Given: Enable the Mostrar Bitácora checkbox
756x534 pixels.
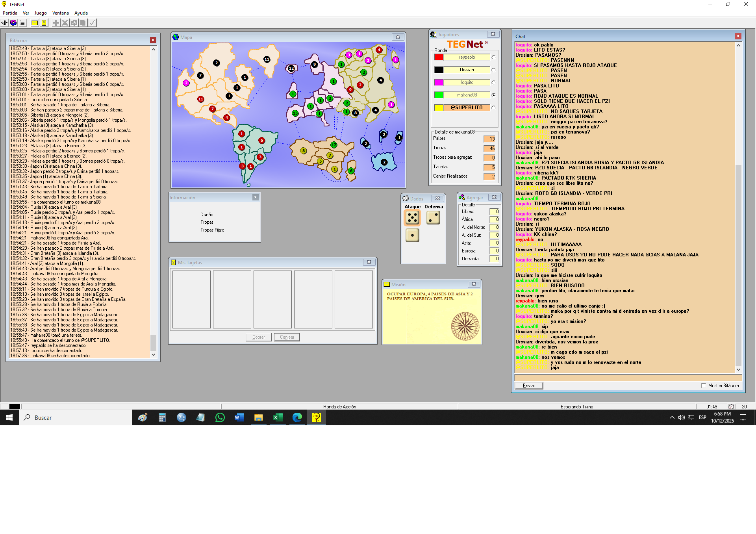Looking at the screenshot, I should pyautogui.click(x=704, y=386).
